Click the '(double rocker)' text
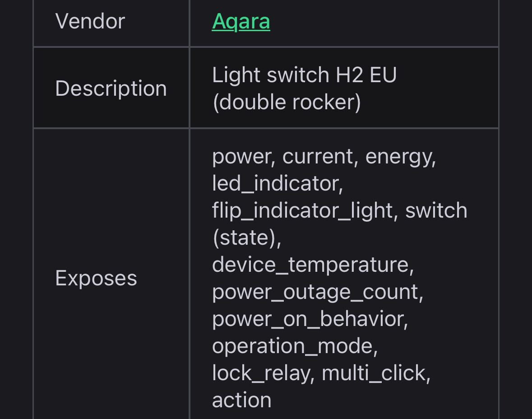The width and height of the screenshot is (532, 419). click(287, 102)
